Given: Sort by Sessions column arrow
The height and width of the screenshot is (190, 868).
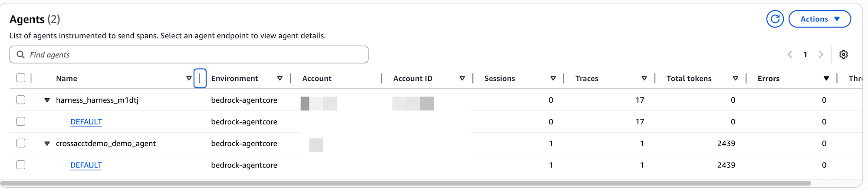Looking at the screenshot, I should coord(553,79).
